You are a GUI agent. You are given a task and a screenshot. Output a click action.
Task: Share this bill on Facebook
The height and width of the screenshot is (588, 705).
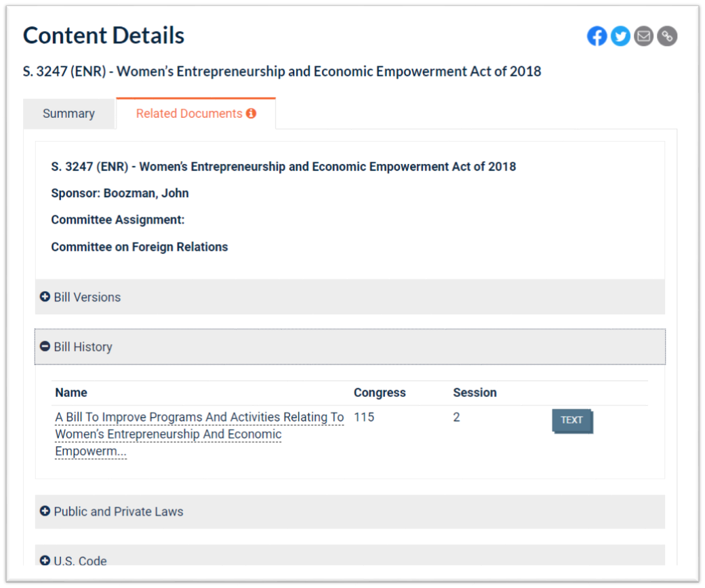pos(597,37)
